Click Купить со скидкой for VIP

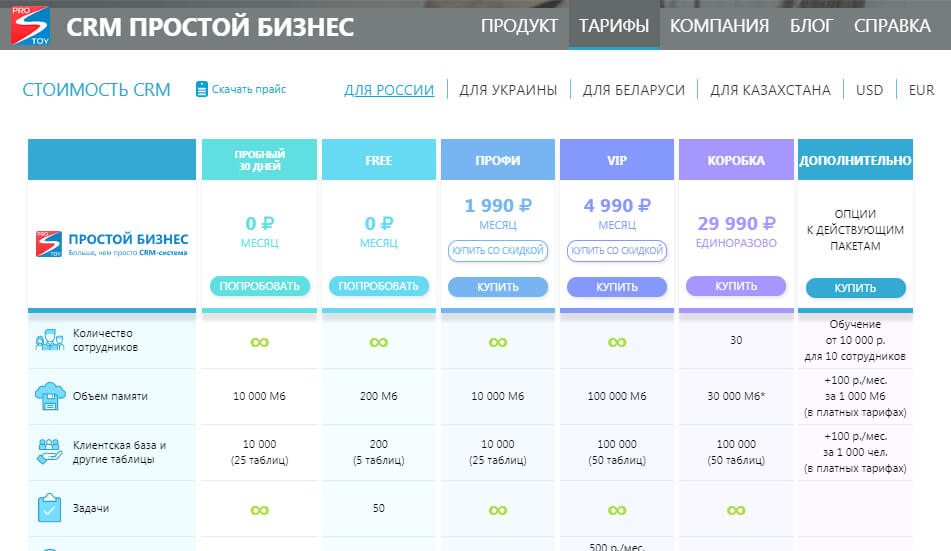pos(617,251)
